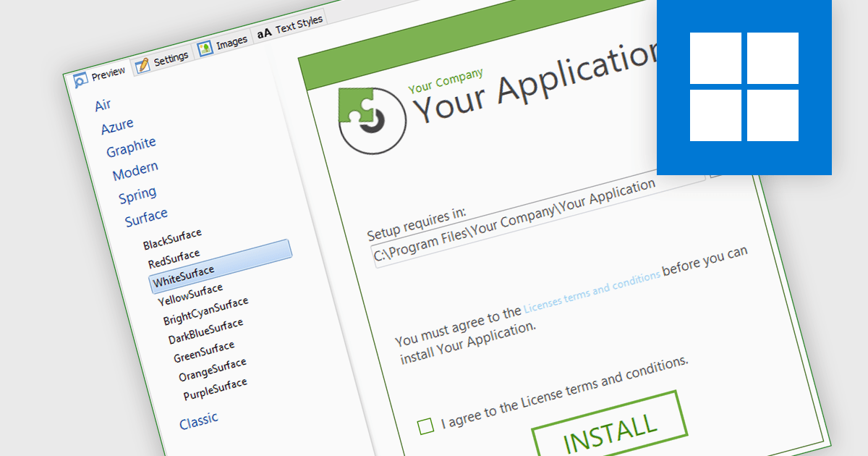Viewport: 868px width, 456px height.
Task: Choose the DarkBlueSurface variant
Action: pyautogui.click(x=205, y=332)
